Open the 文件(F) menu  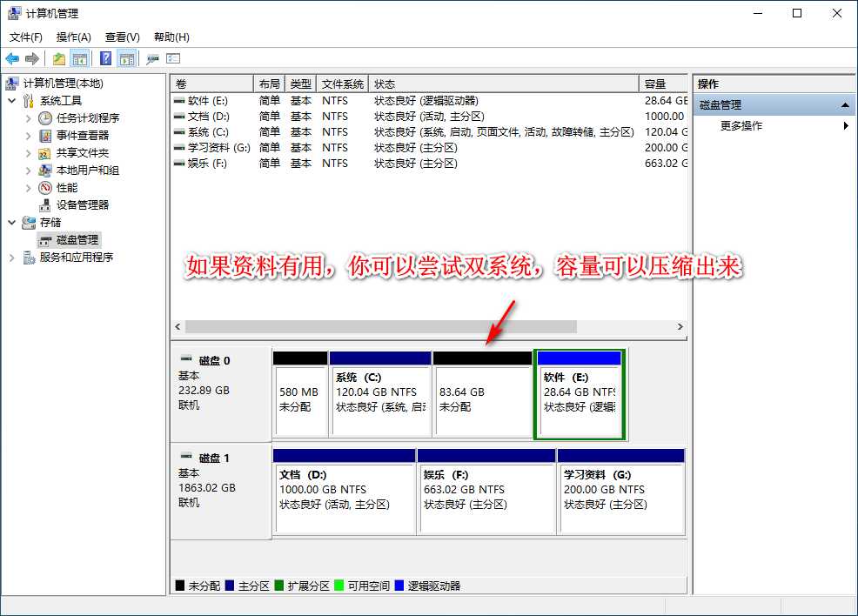point(26,37)
